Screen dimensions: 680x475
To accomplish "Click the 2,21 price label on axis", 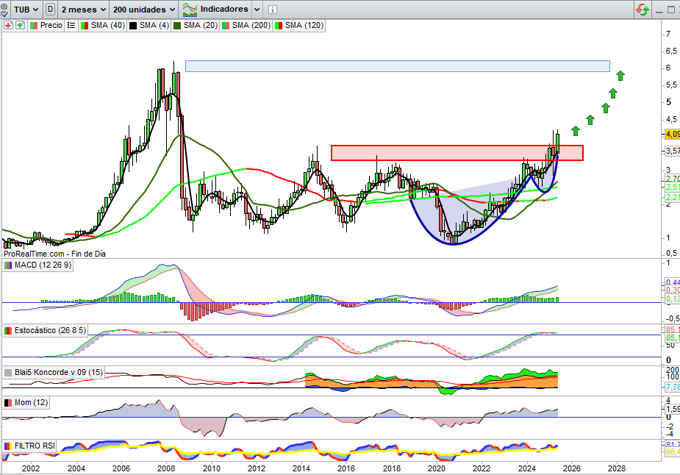I will [x=673, y=197].
